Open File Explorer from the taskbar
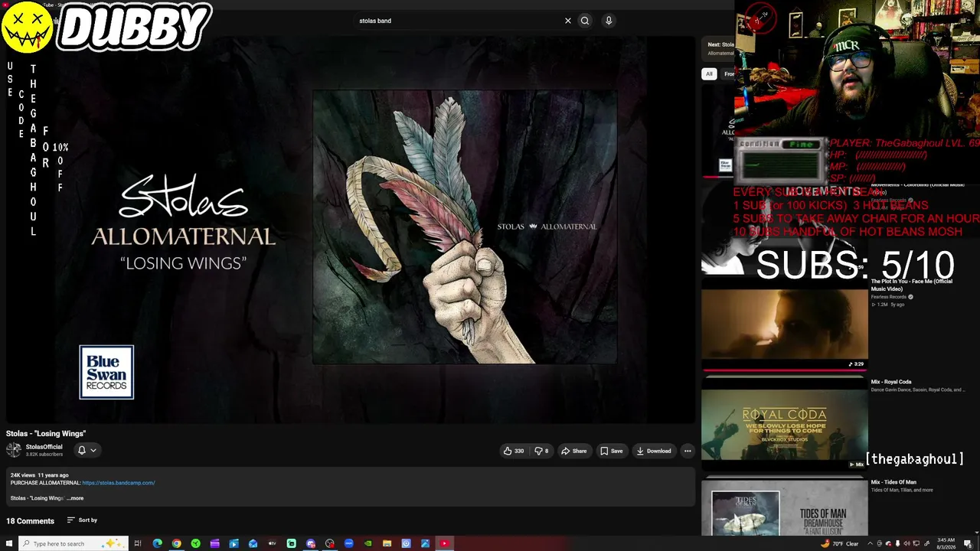The width and height of the screenshot is (980, 551). [x=387, y=543]
